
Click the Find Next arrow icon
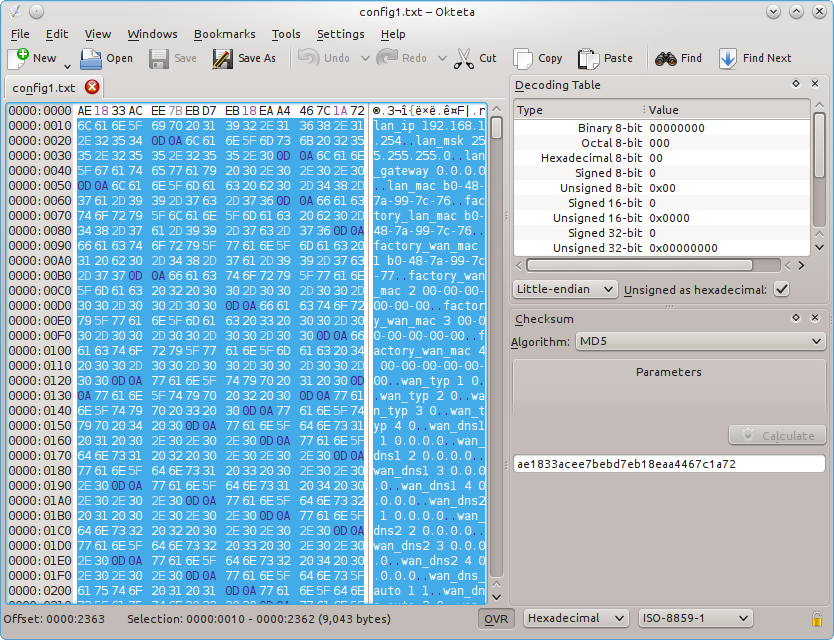(x=728, y=59)
